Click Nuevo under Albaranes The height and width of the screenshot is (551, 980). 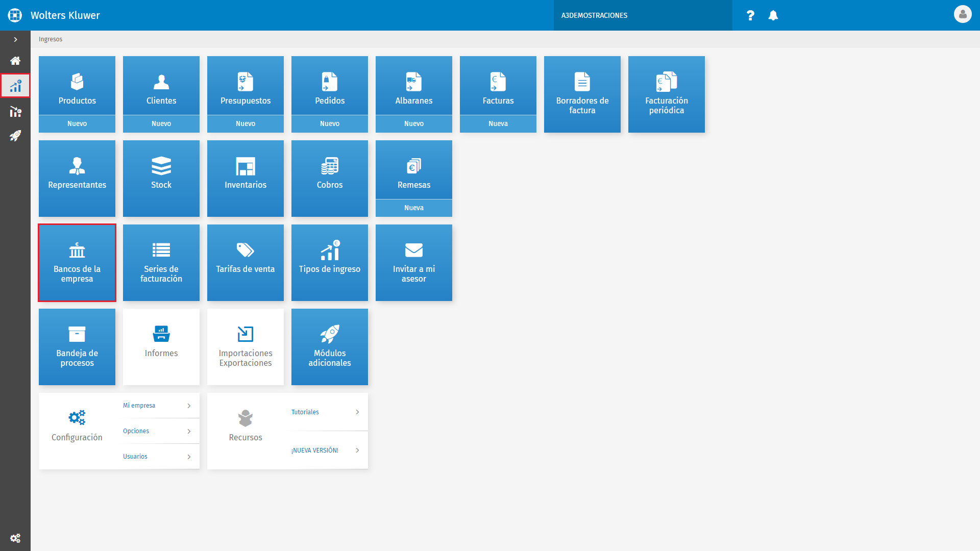click(414, 124)
